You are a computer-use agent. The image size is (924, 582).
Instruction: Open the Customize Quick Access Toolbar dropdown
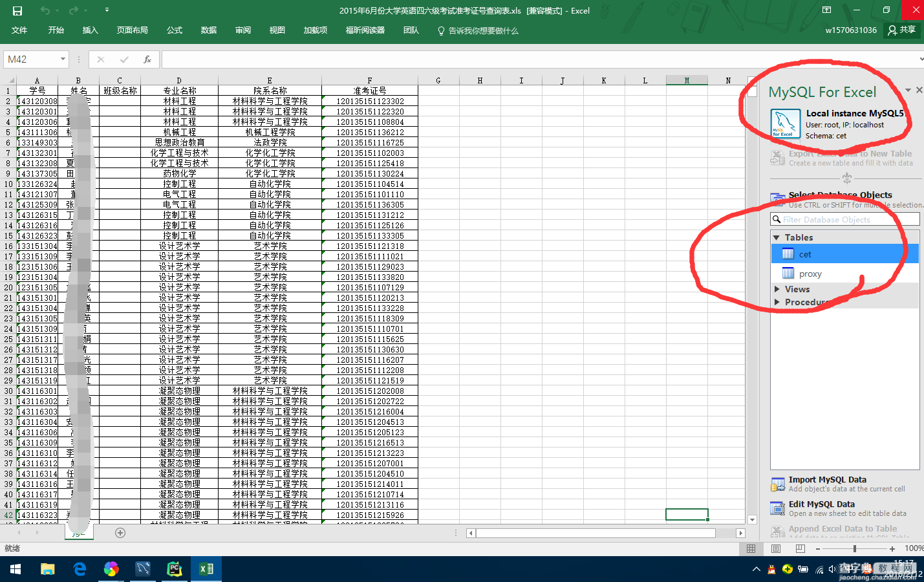pyautogui.click(x=107, y=10)
